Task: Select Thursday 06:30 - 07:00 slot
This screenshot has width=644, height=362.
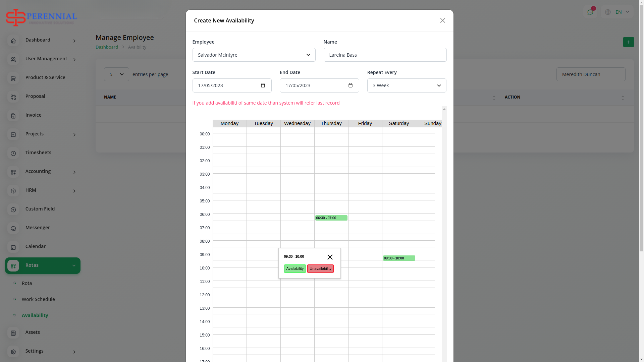Action: 331,218
